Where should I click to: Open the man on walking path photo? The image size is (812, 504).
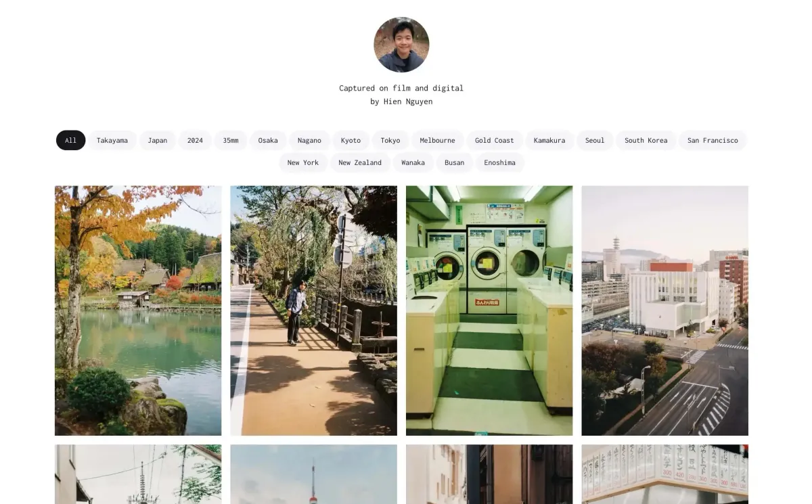pyautogui.click(x=313, y=311)
